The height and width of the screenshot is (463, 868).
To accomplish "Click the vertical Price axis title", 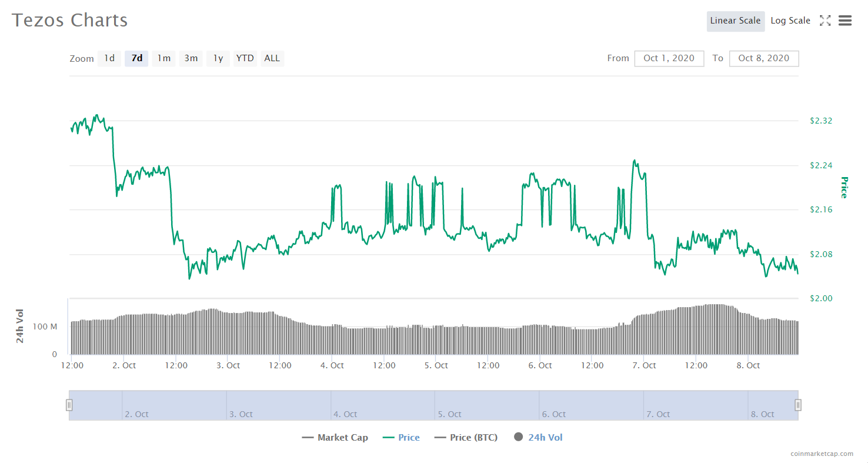I will point(844,187).
